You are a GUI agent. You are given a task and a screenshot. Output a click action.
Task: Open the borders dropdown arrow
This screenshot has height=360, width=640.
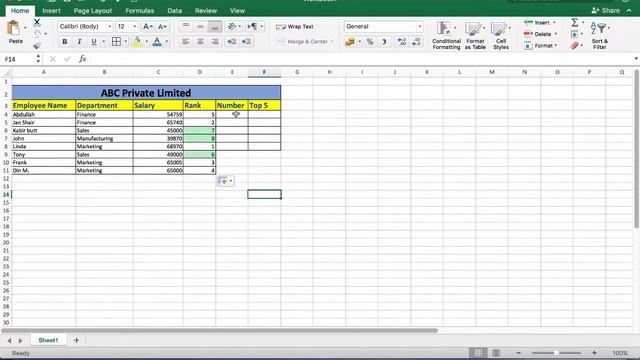(125, 42)
